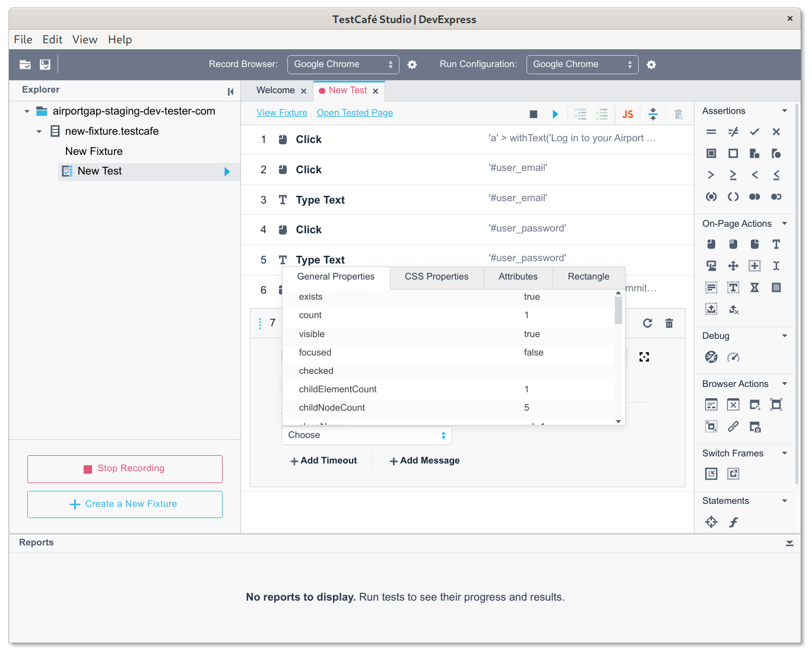Stop the test with the square icon
The width and height of the screenshot is (812, 654).
[x=534, y=114]
